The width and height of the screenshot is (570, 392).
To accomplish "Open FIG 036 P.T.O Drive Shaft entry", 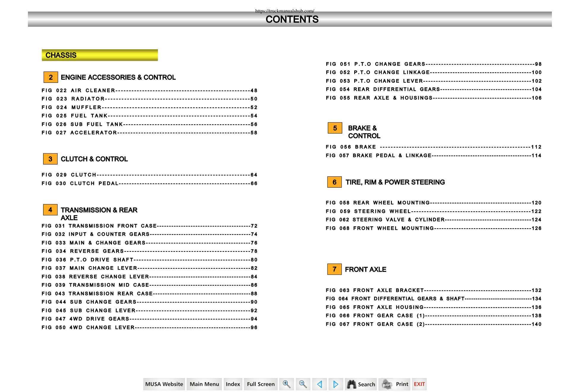I will pyautogui.click(x=150, y=260).
